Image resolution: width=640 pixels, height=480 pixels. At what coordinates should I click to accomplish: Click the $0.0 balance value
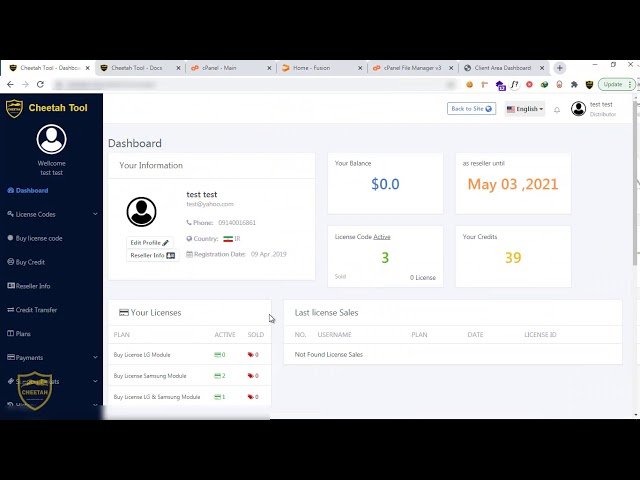pyautogui.click(x=385, y=184)
